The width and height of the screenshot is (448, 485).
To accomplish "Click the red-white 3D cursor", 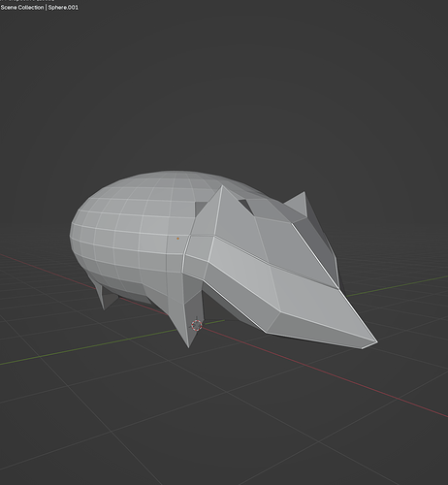I will click(197, 325).
